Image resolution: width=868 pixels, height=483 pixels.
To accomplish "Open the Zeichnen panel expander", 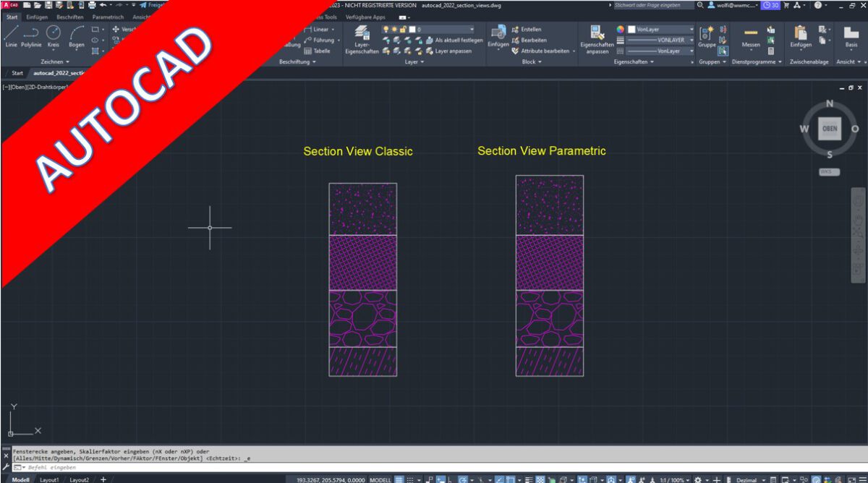I will [55, 61].
